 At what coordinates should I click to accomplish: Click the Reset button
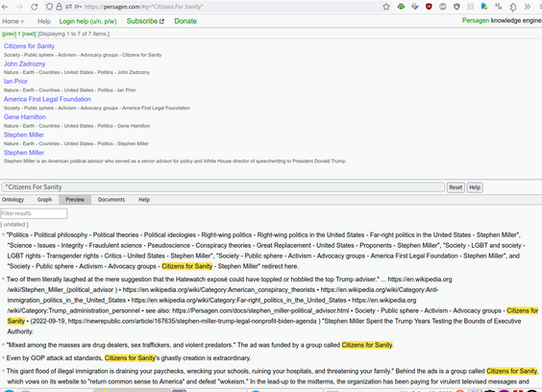[456, 187]
